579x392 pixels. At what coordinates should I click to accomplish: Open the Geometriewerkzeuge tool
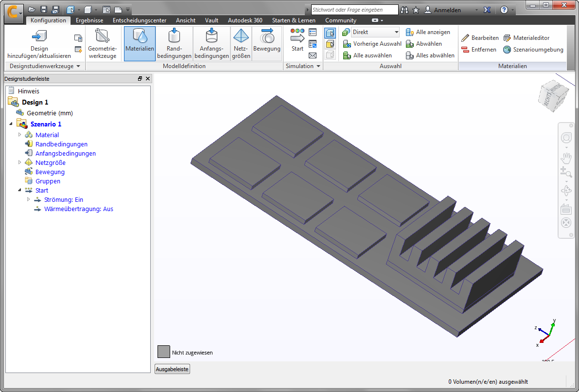pos(102,44)
